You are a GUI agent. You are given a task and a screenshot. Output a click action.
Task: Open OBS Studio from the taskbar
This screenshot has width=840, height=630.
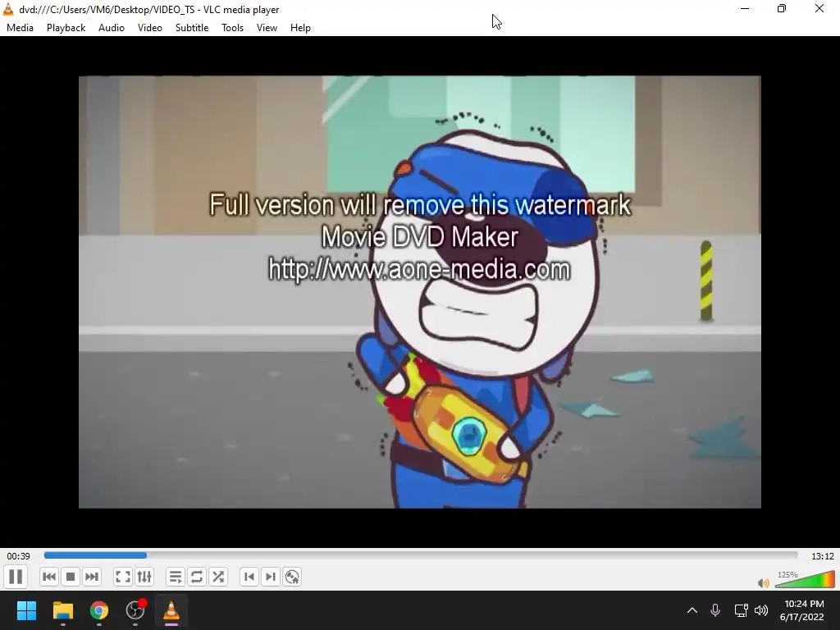[x=135, y=610]
